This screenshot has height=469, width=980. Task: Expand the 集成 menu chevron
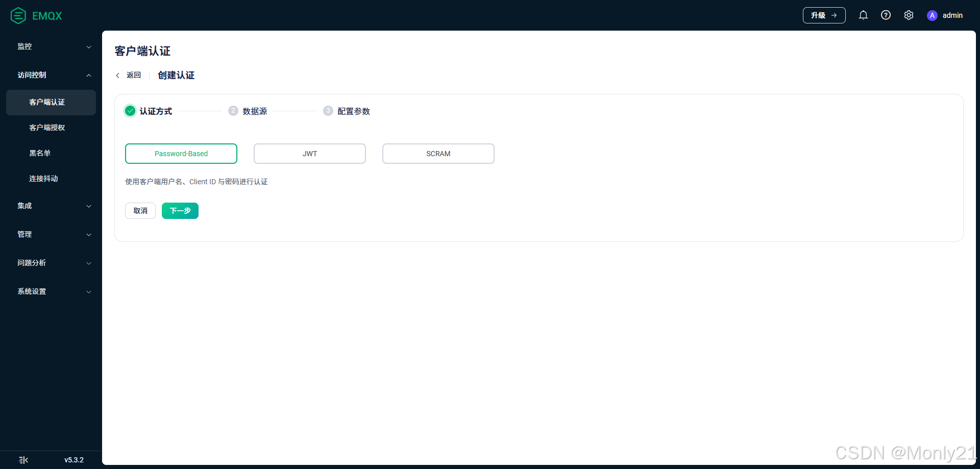tap(89, 206)
